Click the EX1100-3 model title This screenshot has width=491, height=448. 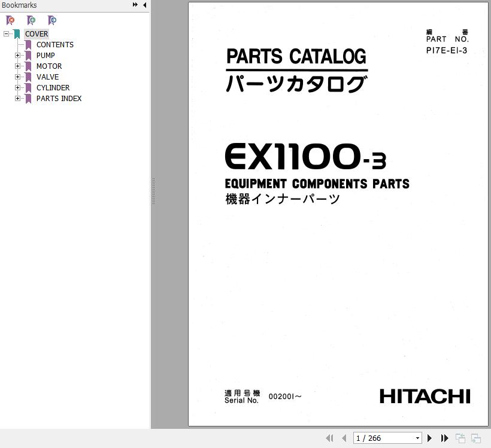pos(305,157)
